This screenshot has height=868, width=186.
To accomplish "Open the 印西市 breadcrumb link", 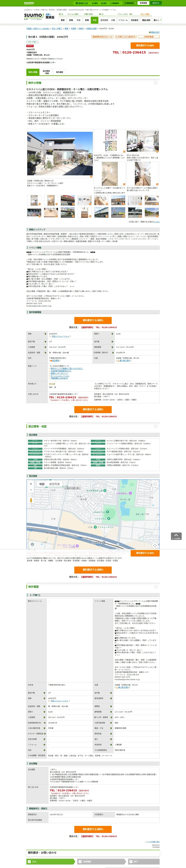I will 81,29.
